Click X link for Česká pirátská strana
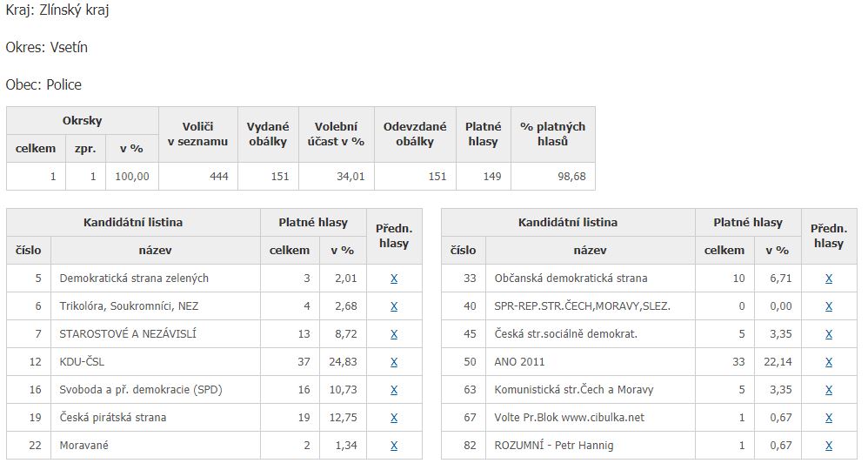The height and width of the screenshot is (470, 868). pos(394,418)
